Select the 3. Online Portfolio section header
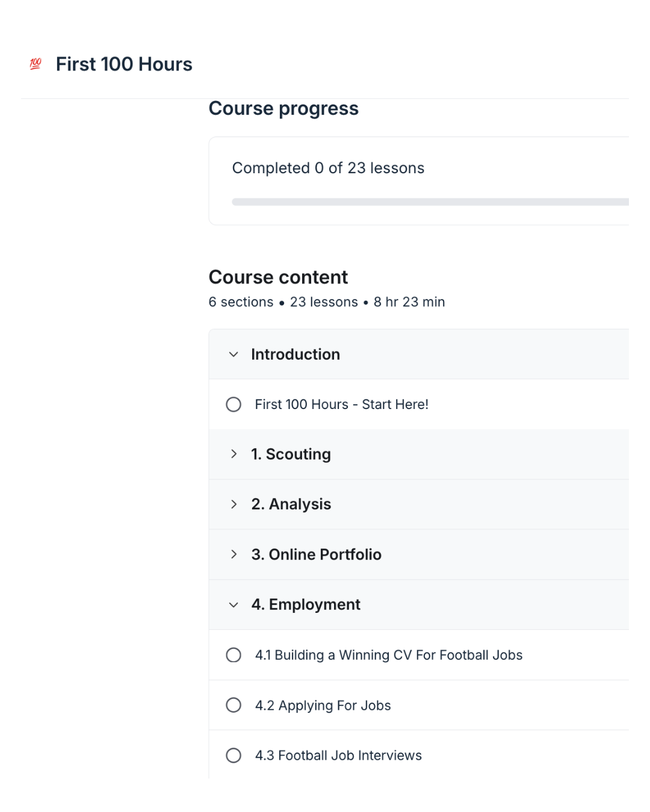 point(316,555)
